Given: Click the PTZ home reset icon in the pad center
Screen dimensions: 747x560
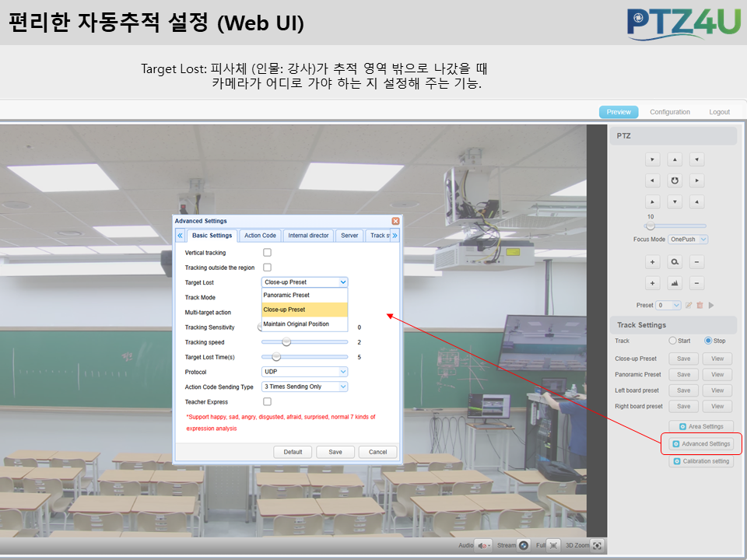Looking at the screenshot, I should coord(675,180).
